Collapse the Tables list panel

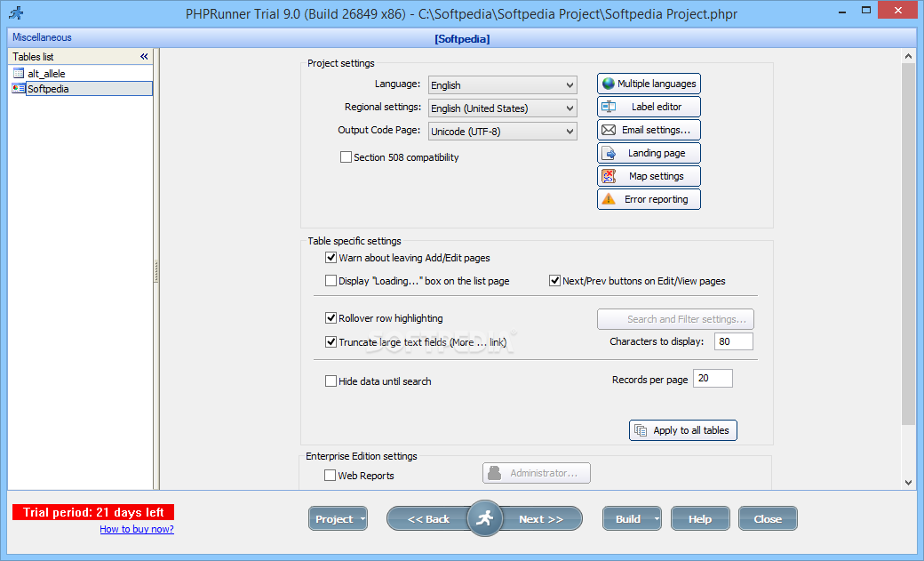(144, 57)
